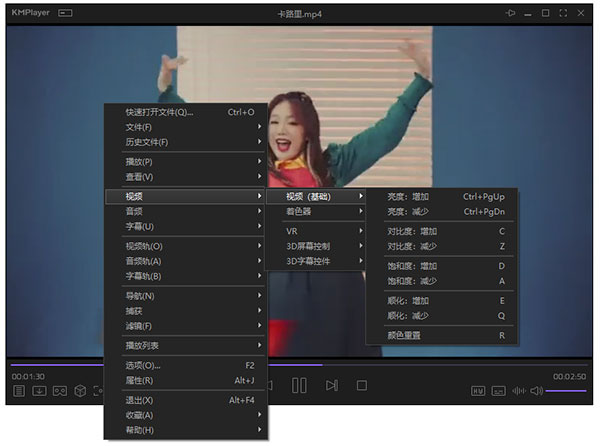The height and width of the screenshot is (446, 600).
Task: Choose 颜色重置 option
Action: (442, 335)
